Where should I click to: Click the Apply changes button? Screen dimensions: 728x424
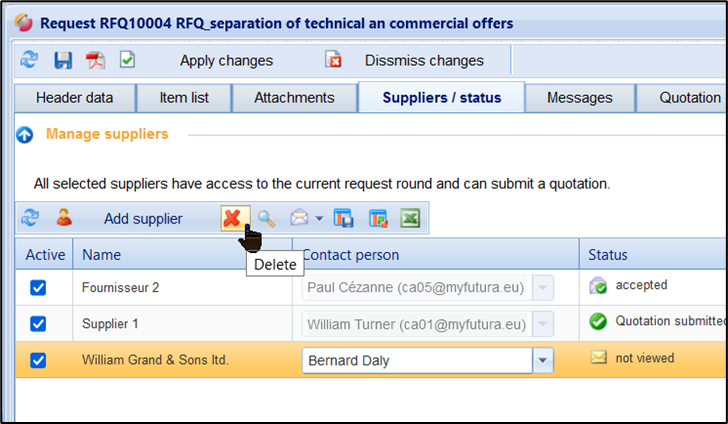click(x=226, y=61)
